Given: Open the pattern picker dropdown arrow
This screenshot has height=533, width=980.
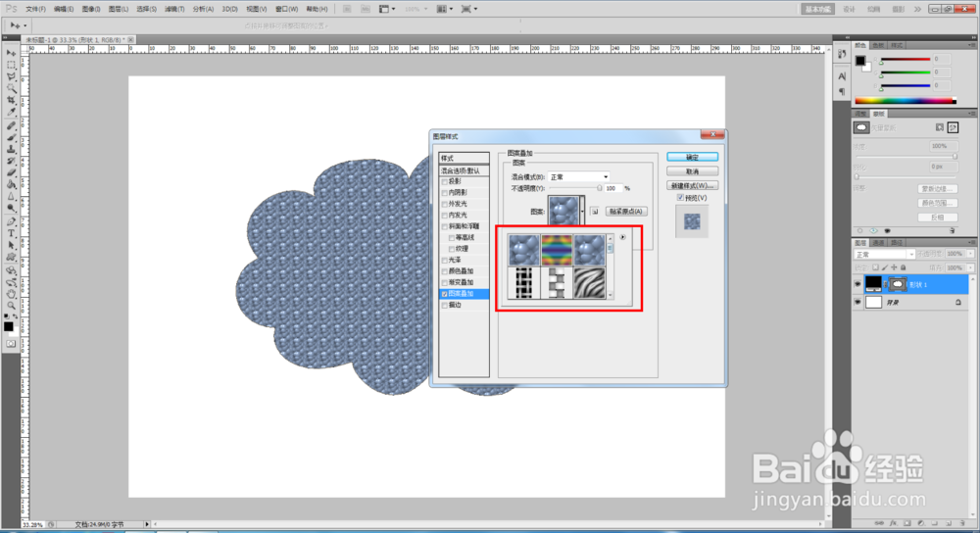Looking at the screenshot, I should click(582, 212).
